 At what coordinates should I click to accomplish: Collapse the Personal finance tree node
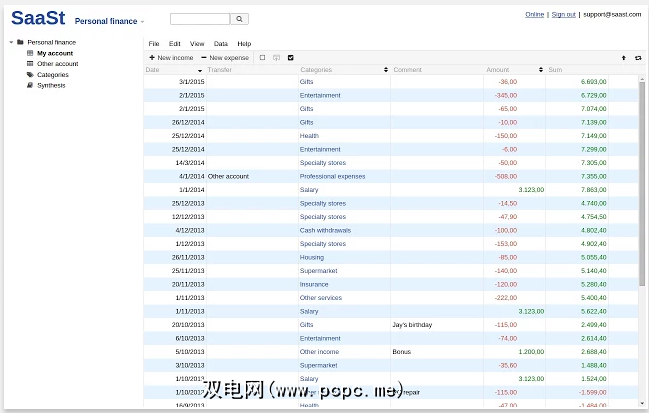9,42
